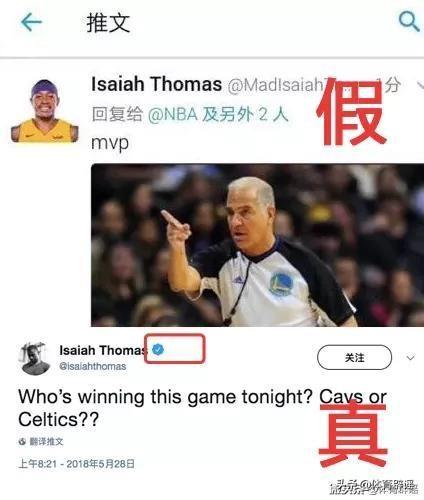
Task: Open the @isaiahthomas handle
Action: [93, 366]
